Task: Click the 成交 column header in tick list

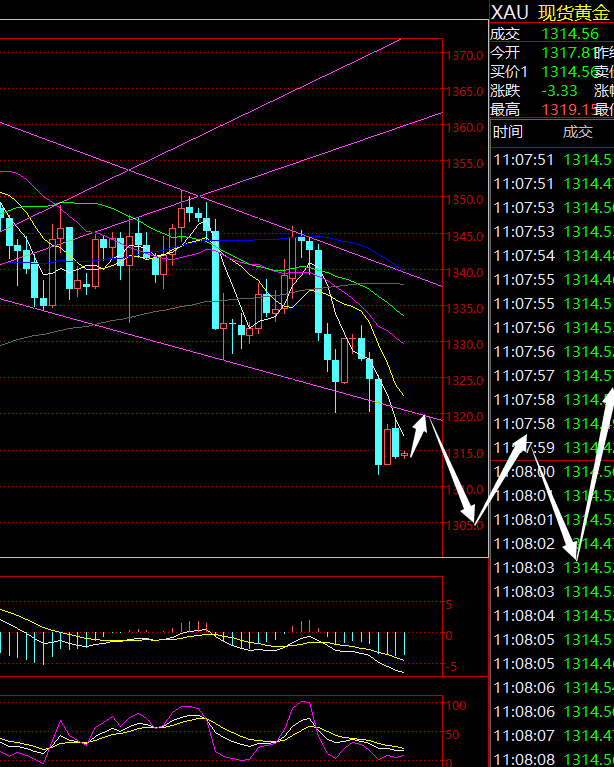Action: (x=577, y=131)
